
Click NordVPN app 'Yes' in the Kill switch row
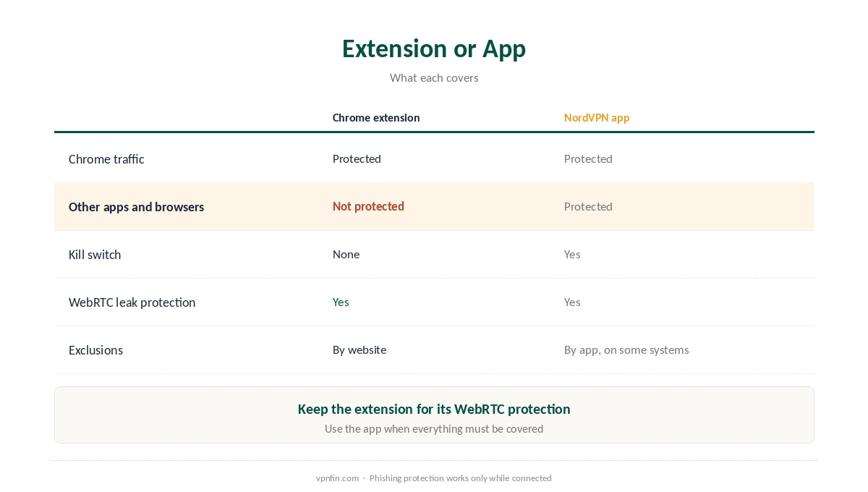click(x=572, y=255)
